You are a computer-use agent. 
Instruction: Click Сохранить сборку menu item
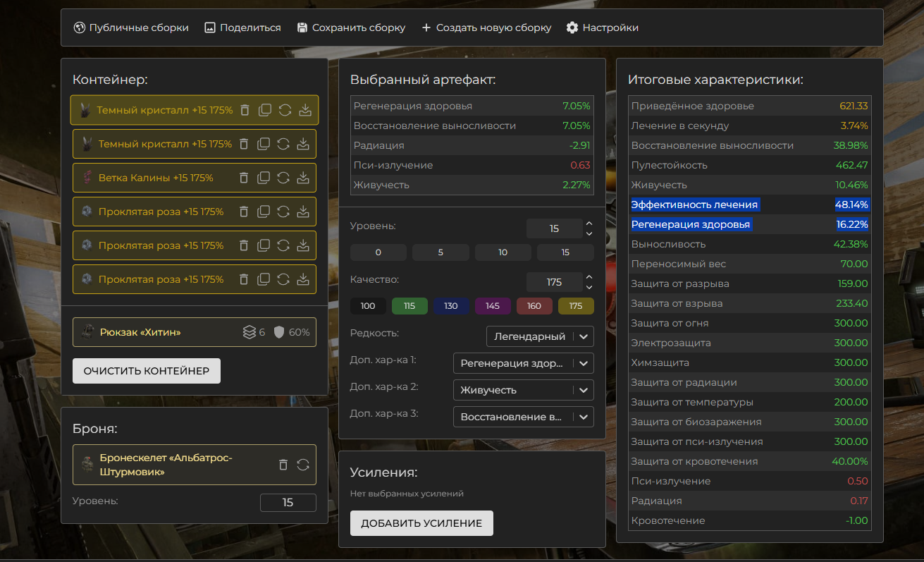point(351,28)
